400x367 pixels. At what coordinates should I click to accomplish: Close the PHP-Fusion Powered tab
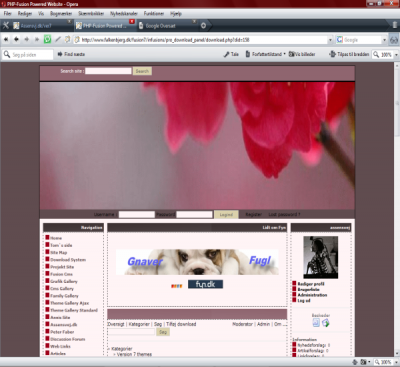pos(132,22)
